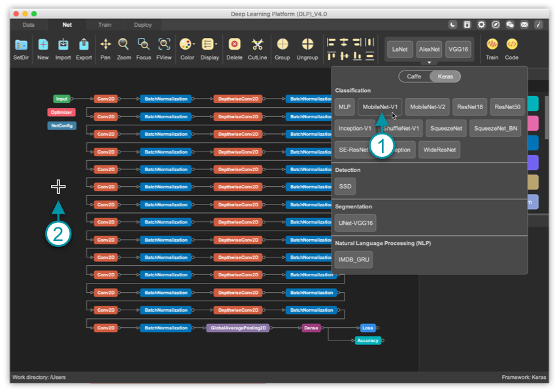Screen dimensions: 559x392
Task: Click the CutLine scissors tool
Action: point(257,45)
